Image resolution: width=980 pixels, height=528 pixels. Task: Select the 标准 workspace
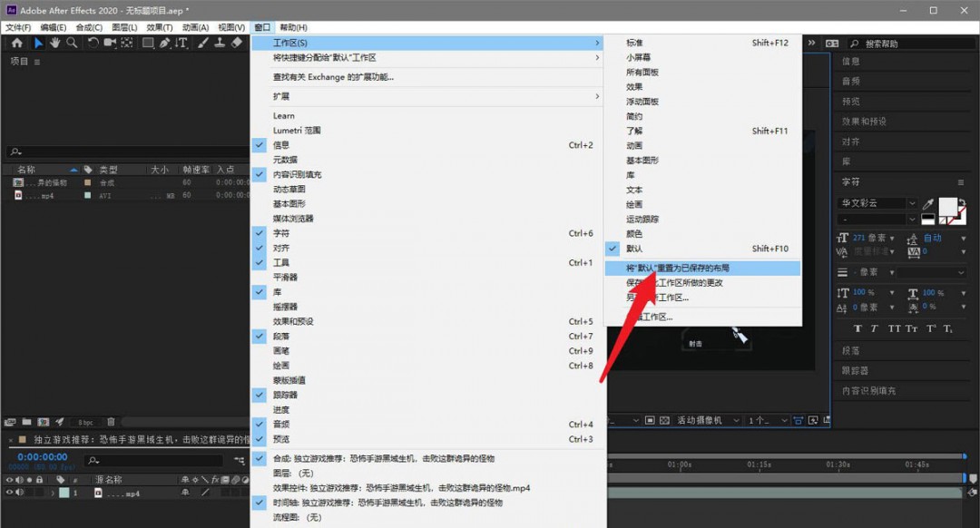point(634,43)
